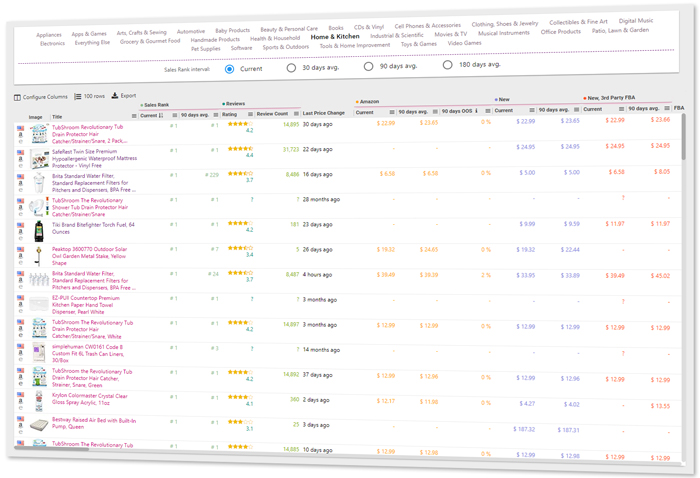700x478 pixels.
Task: Open the SafeRest Twin Size Mattress Protector link
Action: 94,158
